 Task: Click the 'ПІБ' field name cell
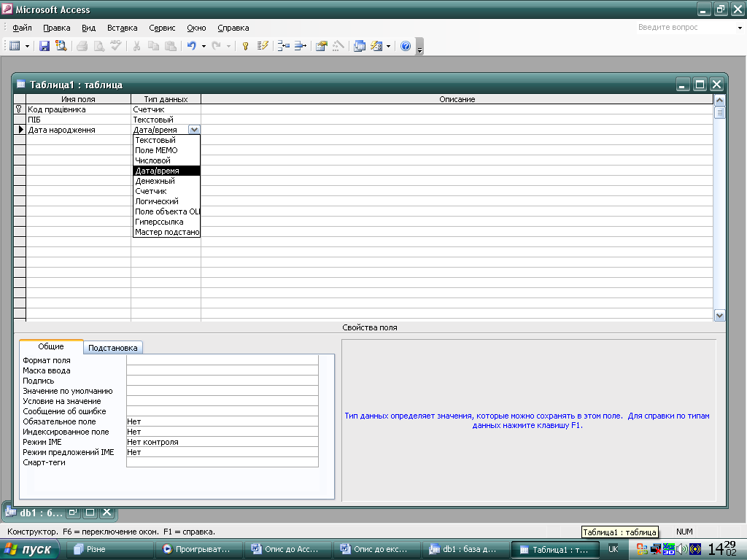(x=79, y=120)
